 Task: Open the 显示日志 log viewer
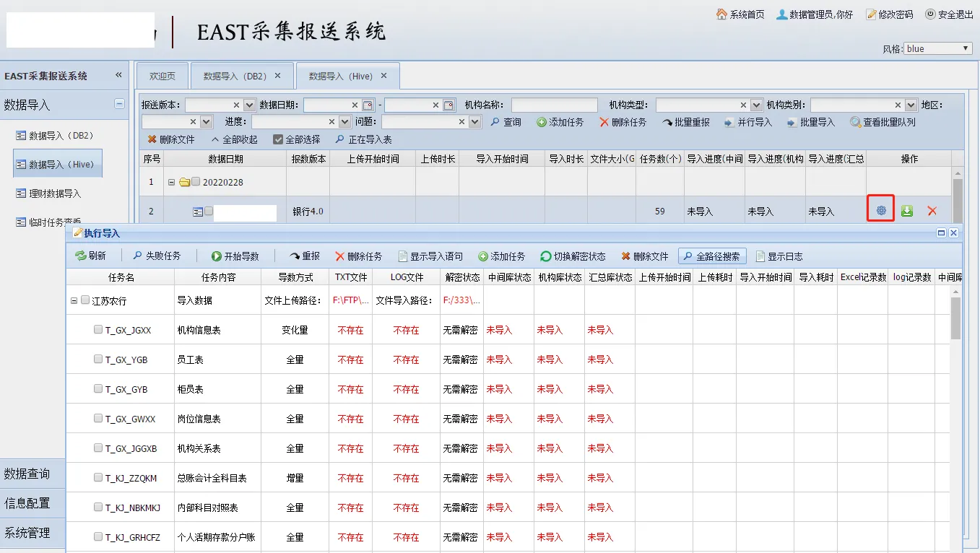point(779,256)
